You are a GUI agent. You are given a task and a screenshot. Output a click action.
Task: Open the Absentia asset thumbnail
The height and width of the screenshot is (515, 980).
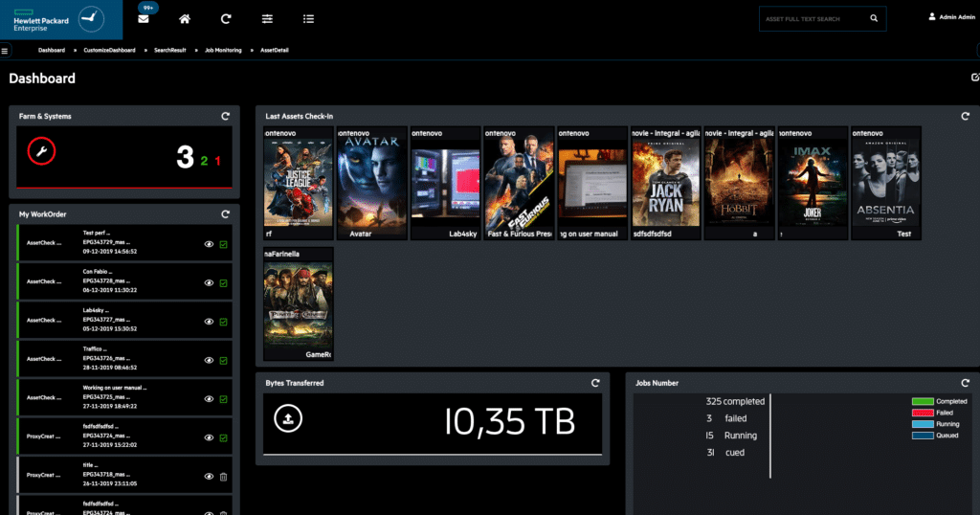tap(885, 183)
